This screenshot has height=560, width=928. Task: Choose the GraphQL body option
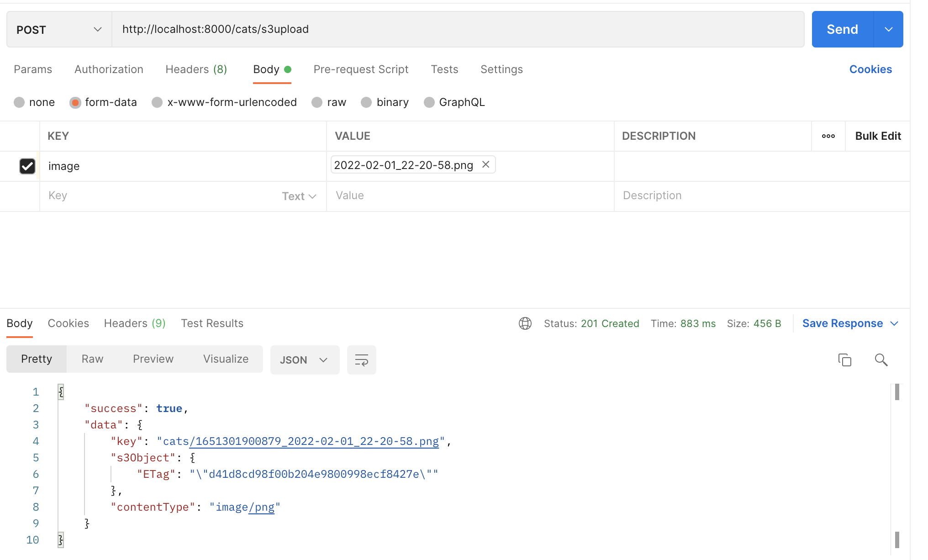tap(429, 102)
